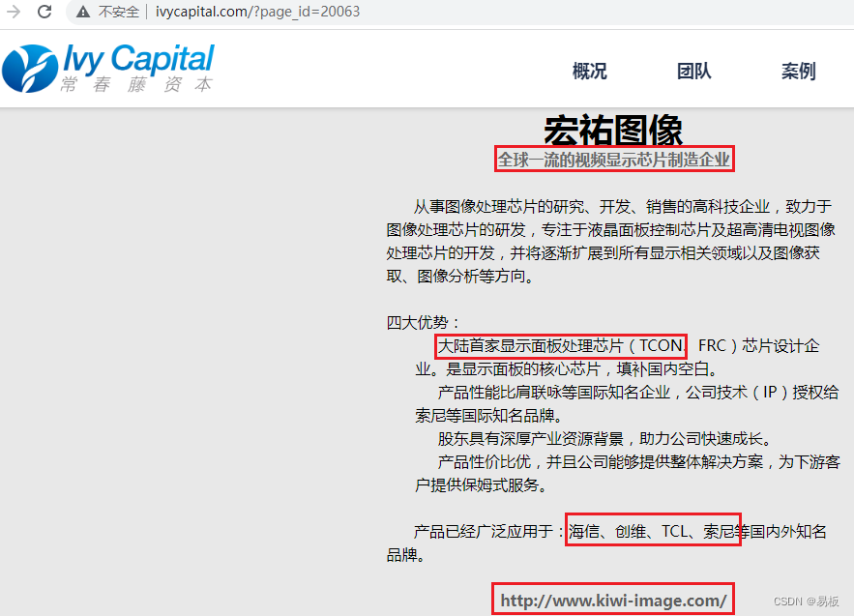The image size is (854, 616).
Task: Click the 不安全 label in address bar
Action: tap(119, 12)
